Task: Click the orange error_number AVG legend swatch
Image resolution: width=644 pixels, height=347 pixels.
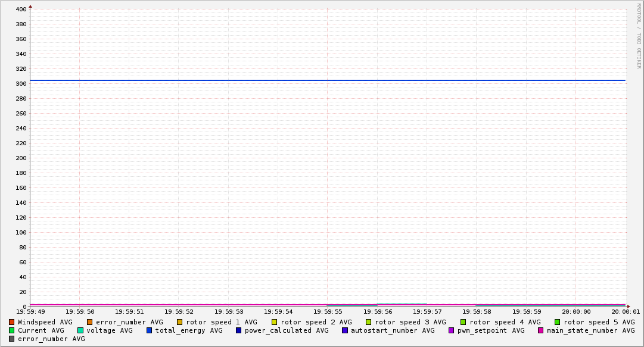Action: coord(90,322)
